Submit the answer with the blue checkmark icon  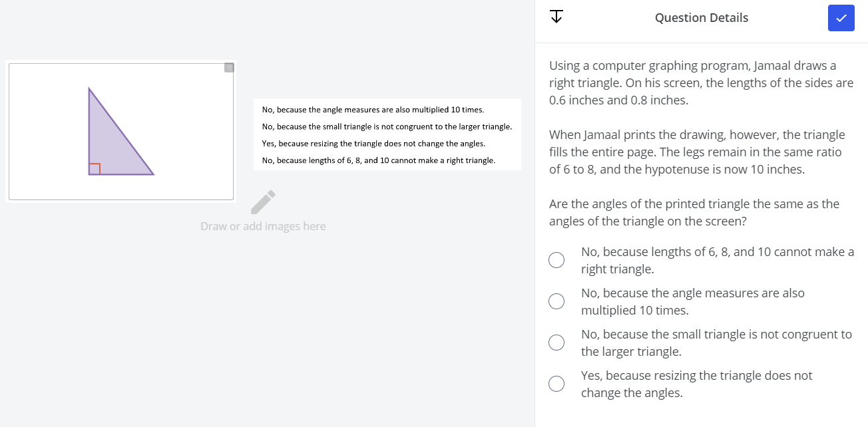click(x=841, y=18)
